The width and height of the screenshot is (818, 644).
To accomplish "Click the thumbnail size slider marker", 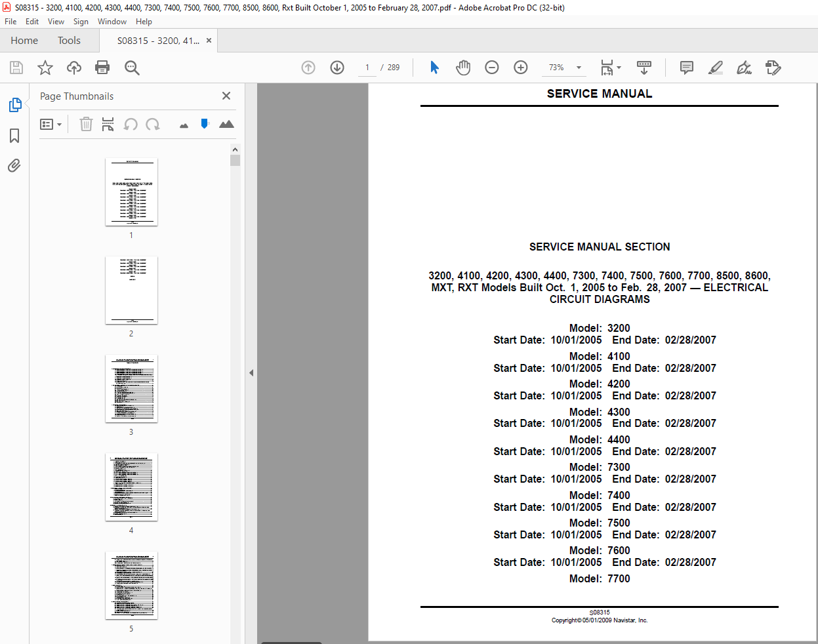I will (x=205, y=123).
